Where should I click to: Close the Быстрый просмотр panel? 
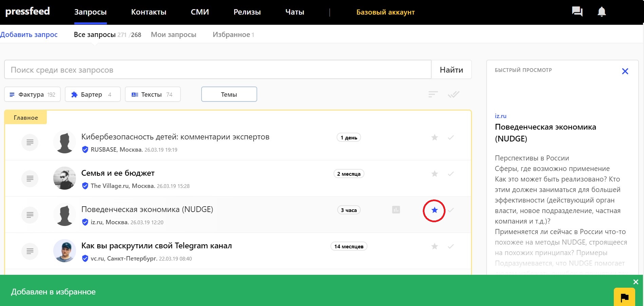coord(625,71)
